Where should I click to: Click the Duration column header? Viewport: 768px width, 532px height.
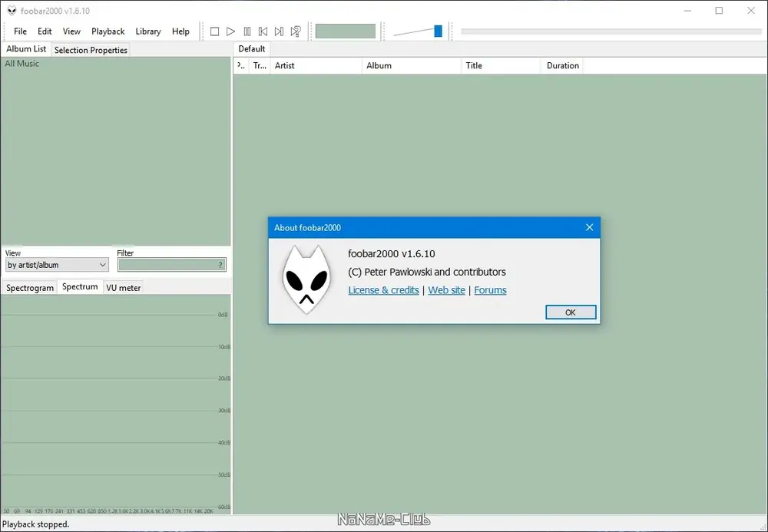562,65
